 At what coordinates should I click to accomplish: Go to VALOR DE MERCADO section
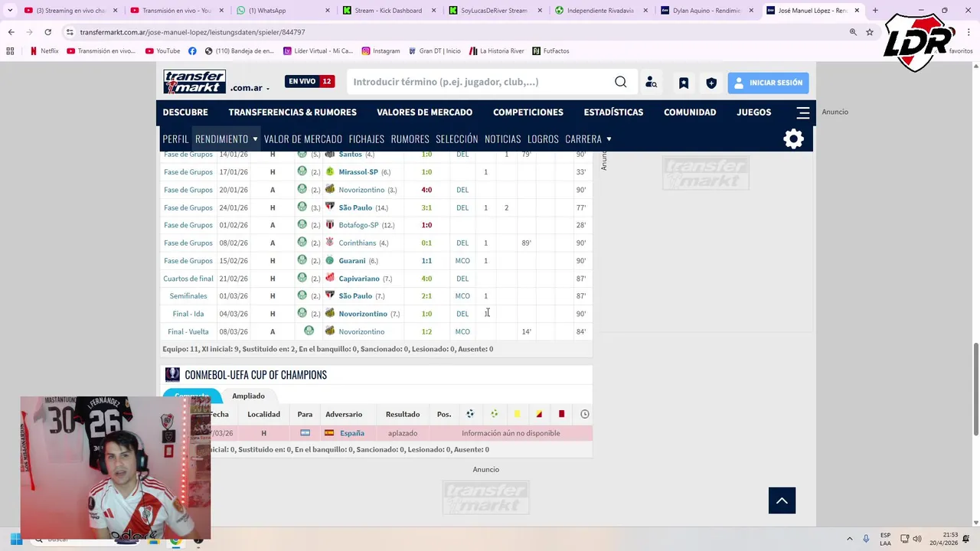click(303, 139)
